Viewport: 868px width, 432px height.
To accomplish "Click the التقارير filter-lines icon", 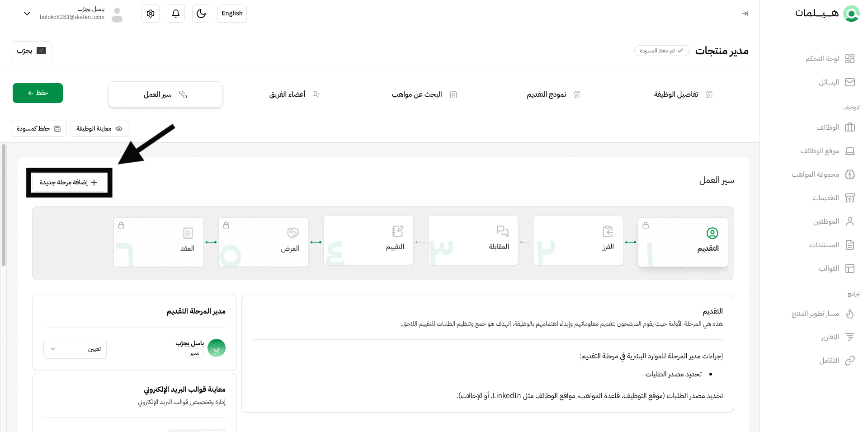I will [850, 337].
